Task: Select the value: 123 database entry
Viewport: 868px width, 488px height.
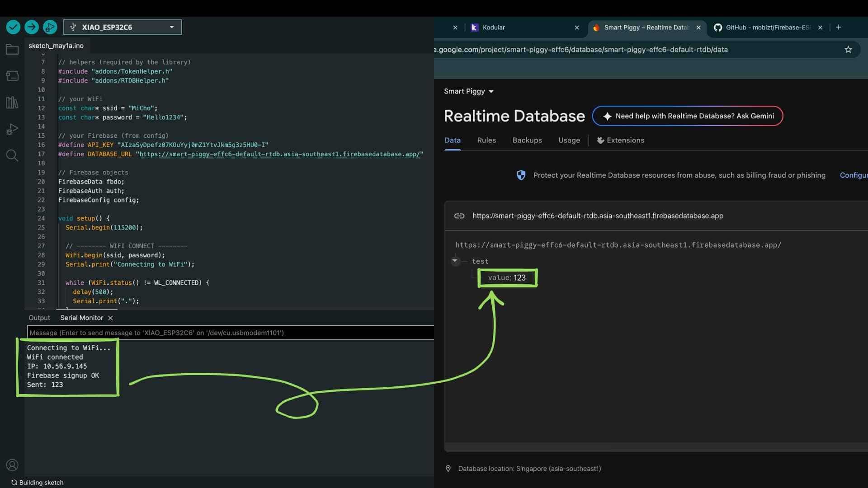Action: pyautogui.click(x=507, y=277)
